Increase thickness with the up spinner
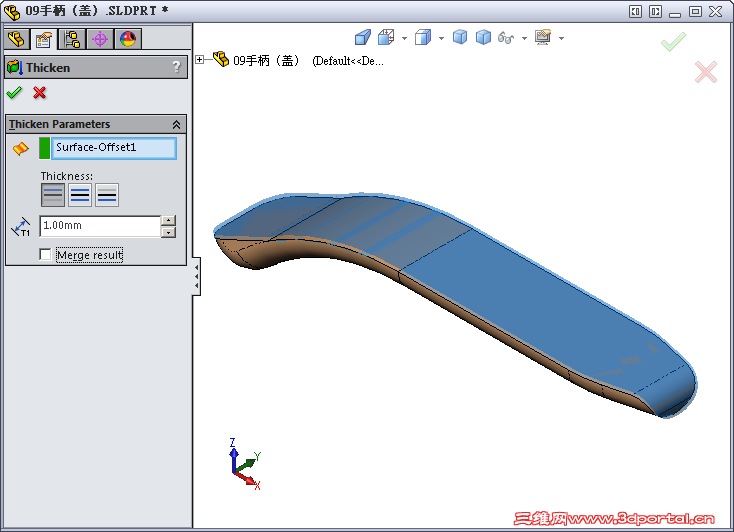The width and height of the screenshot is (734, 532). (x=168, y=221)
